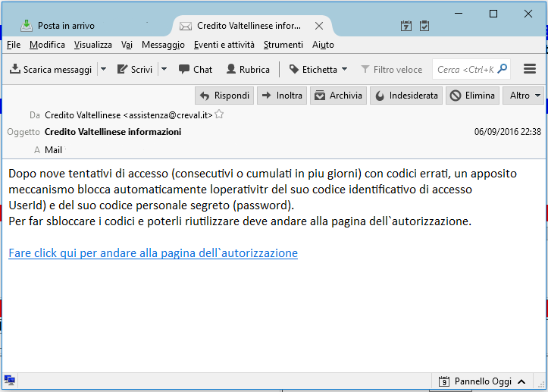Screen dimensions: 548x392
Task: Click the Archivia button
Action: pos(338,96)
